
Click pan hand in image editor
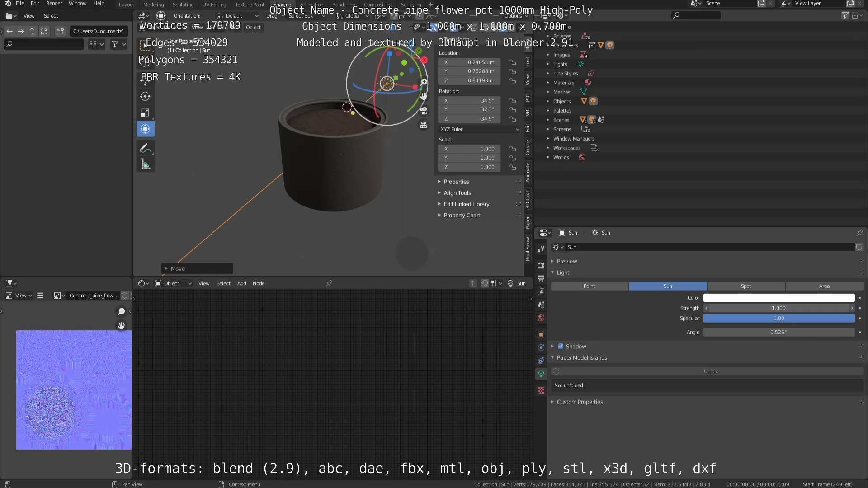click(x=121, y=326)
